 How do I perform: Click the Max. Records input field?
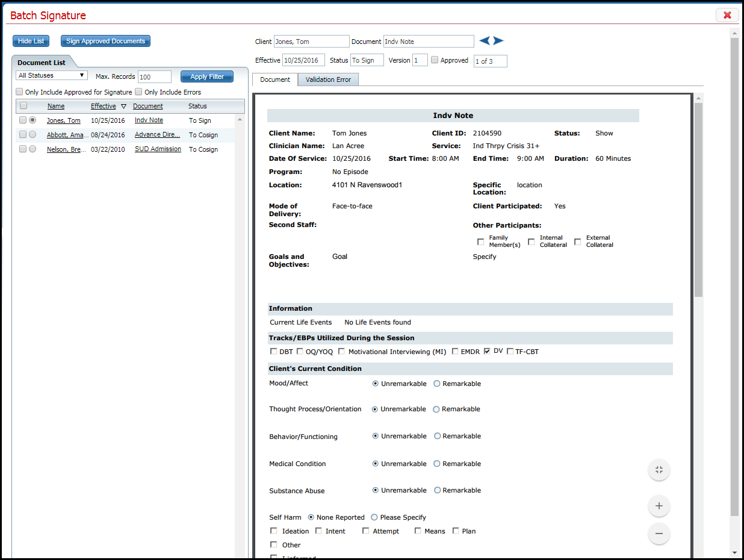pyautogui.click(x=154, y=77)
